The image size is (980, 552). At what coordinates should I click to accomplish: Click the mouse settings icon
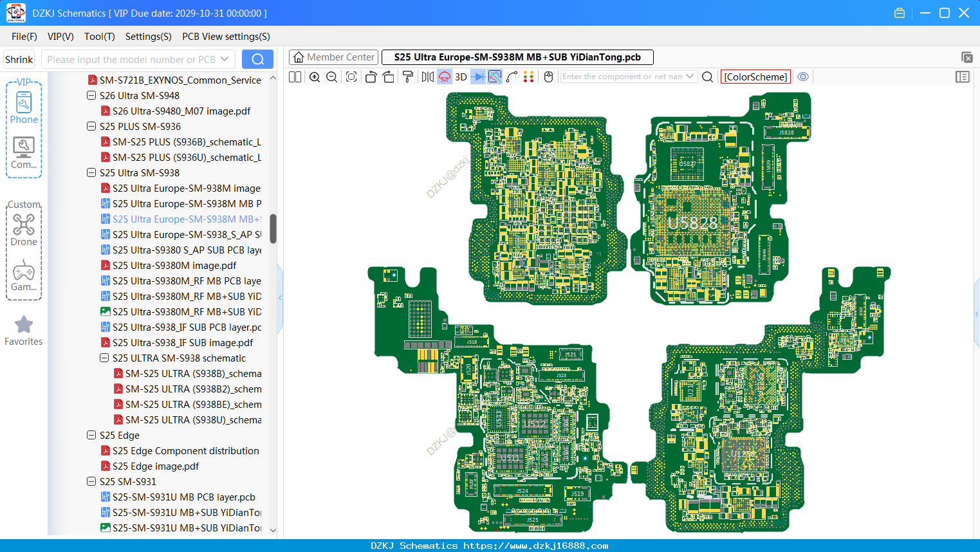[548, 77]
